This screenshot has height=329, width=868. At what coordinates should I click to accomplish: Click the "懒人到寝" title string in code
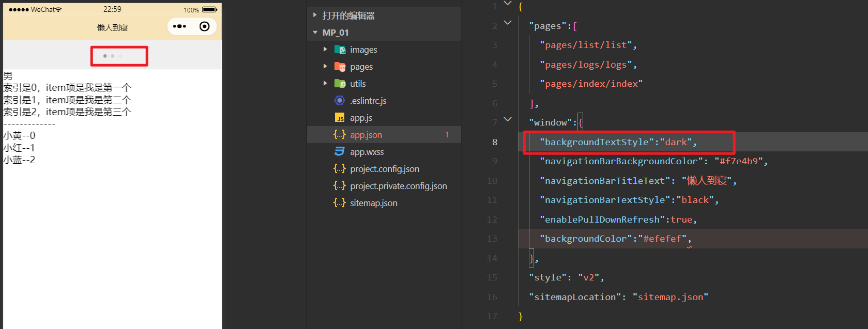707,181
